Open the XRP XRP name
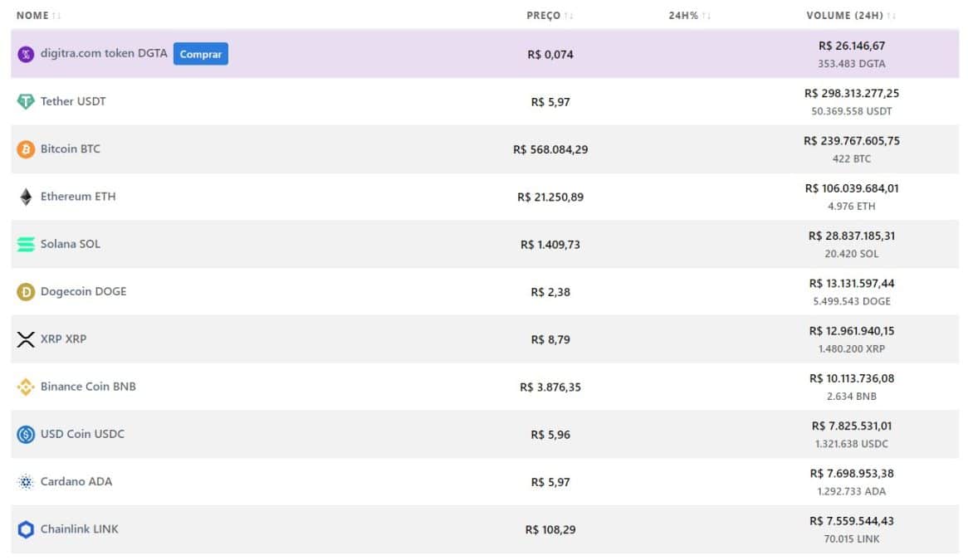This screenshot has height=560, width=968. [64, 338]
